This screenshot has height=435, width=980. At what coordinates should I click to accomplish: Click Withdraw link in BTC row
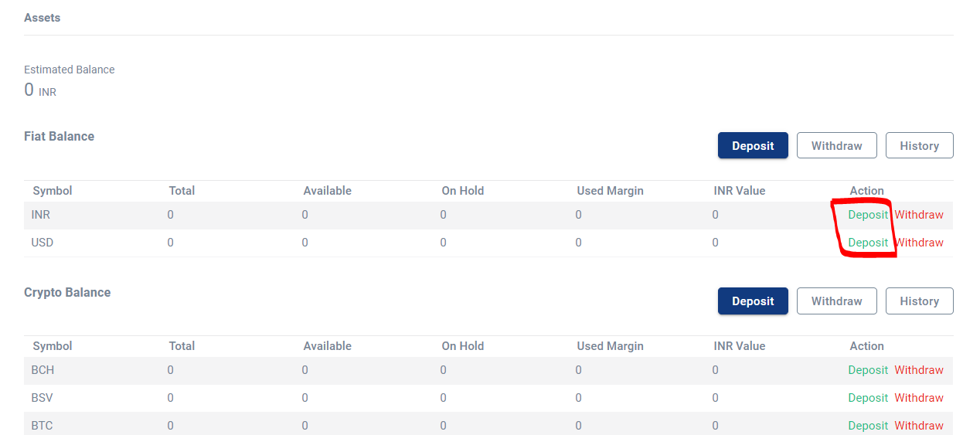coord(919,426)
